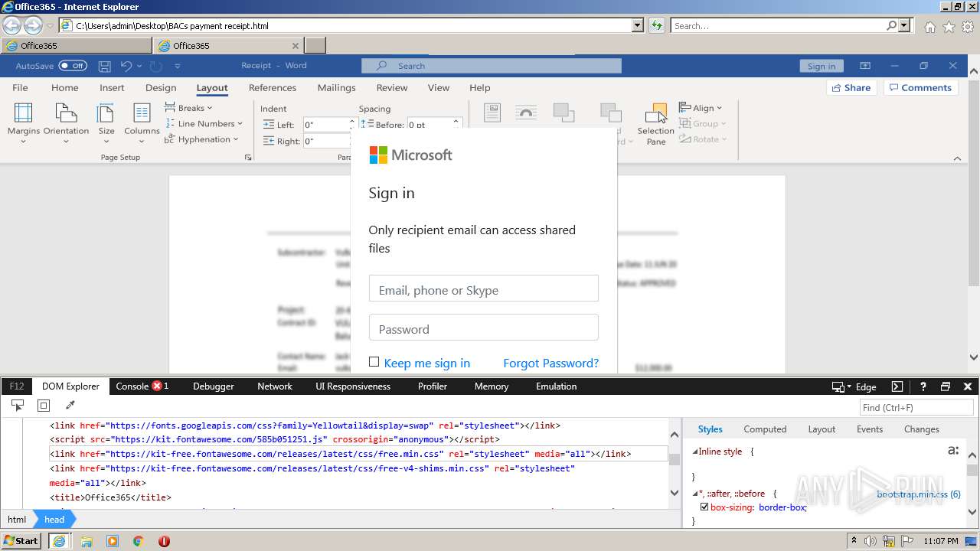Click the Keep me sign in link text
980x551 pixels.
point(427,363)
